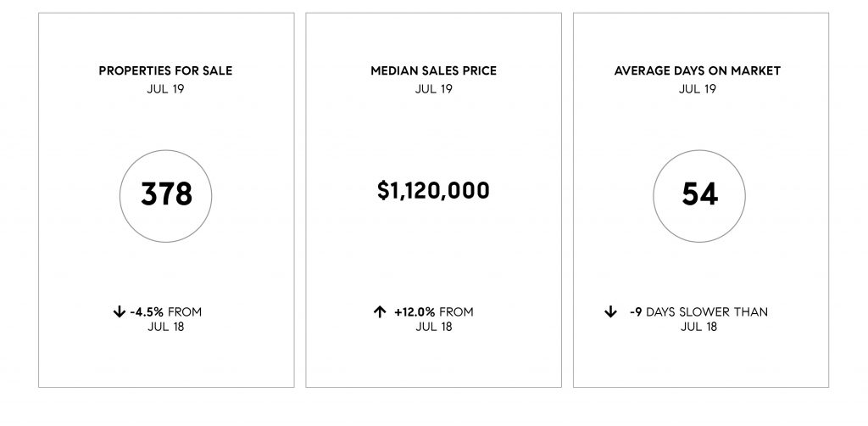Screen dimensions: 868x426
Task: Select the -4.5% change text
Action: point(147,312)
